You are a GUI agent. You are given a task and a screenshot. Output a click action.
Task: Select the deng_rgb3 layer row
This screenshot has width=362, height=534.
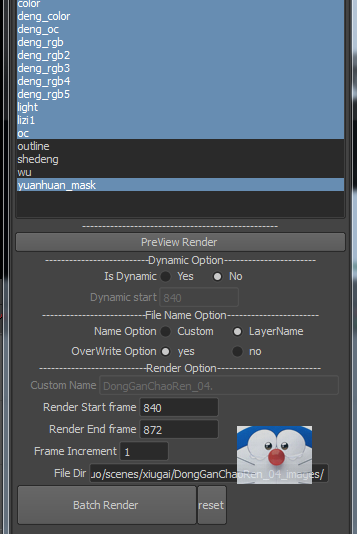point(180,68)
